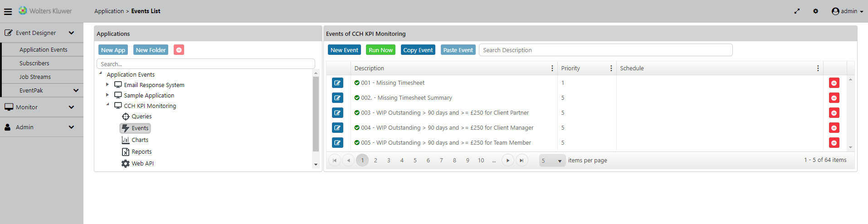Collapse the Event Designer sidebar section

tap(71, 33)
